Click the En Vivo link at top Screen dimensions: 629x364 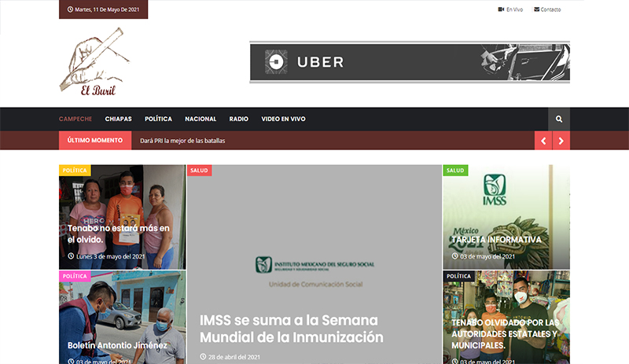point(515,9)
